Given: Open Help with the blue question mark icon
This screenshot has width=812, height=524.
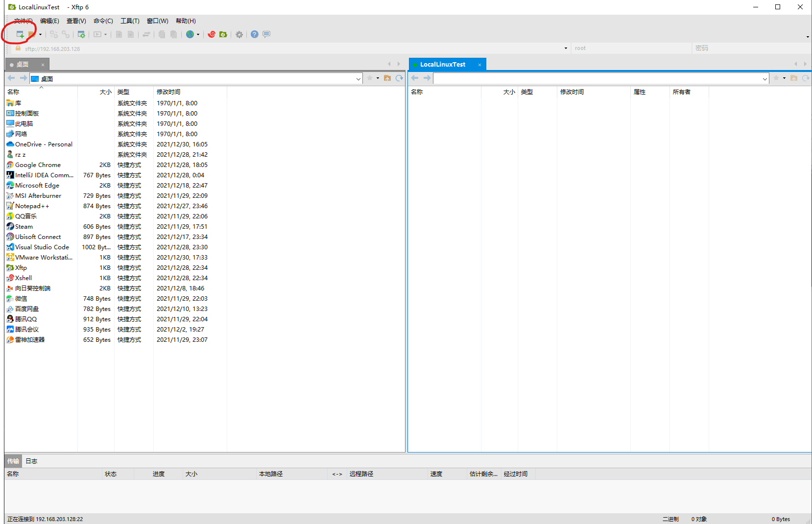Looking at the screenshot, I should (255, 34).
